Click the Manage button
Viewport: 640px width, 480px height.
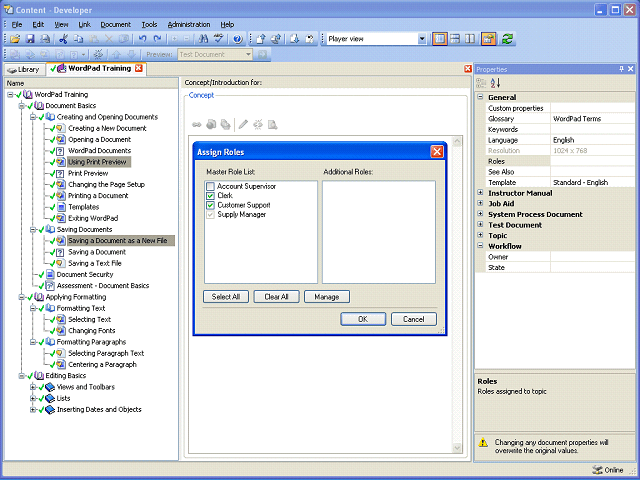(327, 297)
